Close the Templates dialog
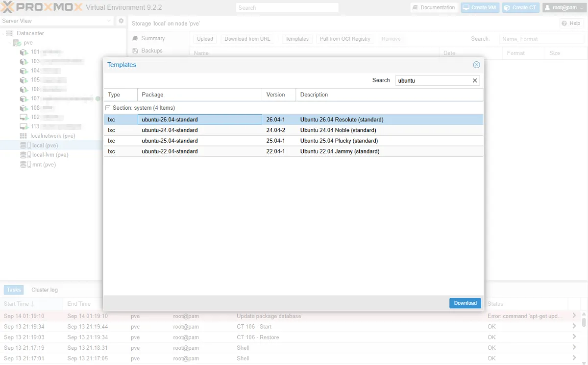 476,65
